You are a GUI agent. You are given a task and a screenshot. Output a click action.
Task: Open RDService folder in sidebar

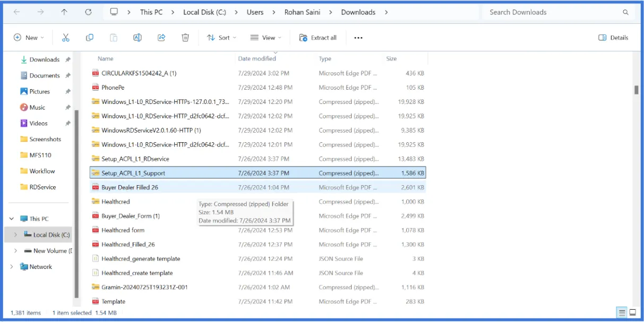click(42, 187)
